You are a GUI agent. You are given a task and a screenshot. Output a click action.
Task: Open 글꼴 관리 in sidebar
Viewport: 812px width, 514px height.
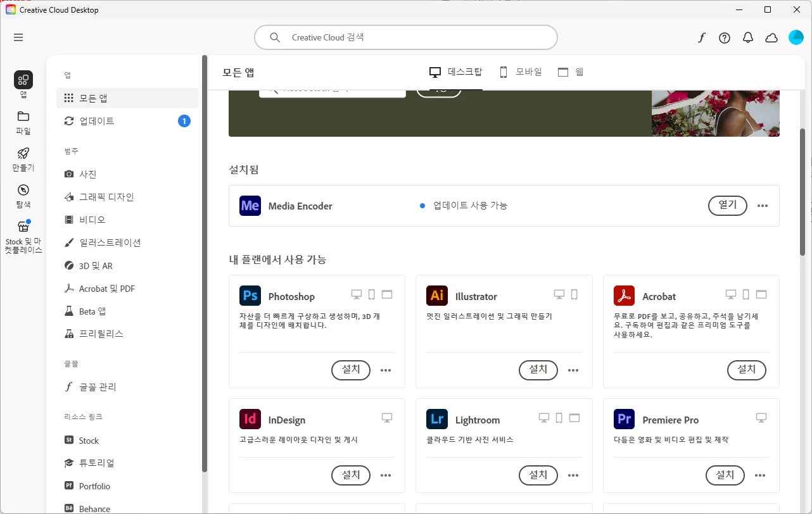click(x=127, y=387)
